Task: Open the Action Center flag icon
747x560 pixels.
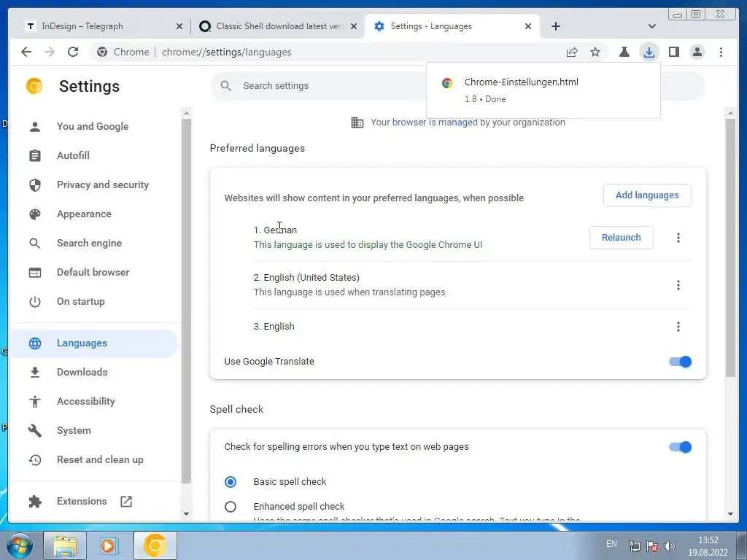Action: pos(652,545)
